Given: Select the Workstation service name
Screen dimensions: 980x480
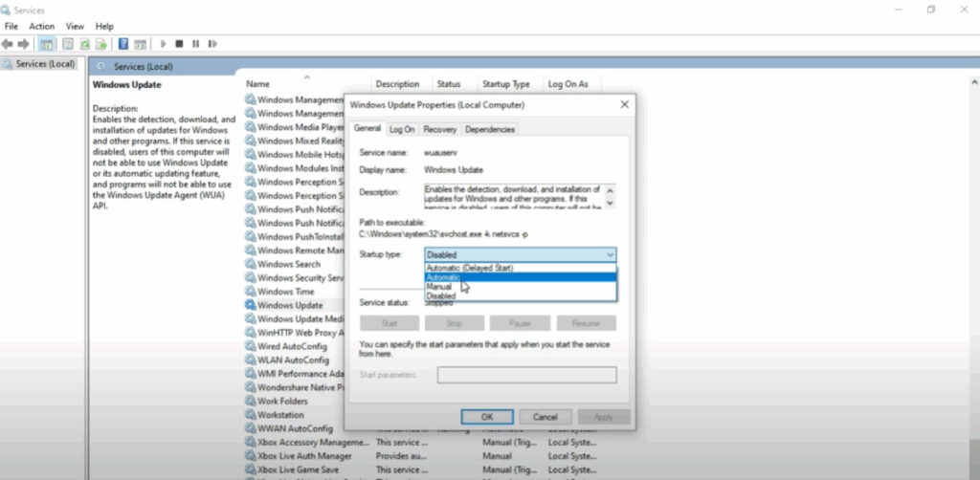Looking at the screenshot, I should coord(280,415).
